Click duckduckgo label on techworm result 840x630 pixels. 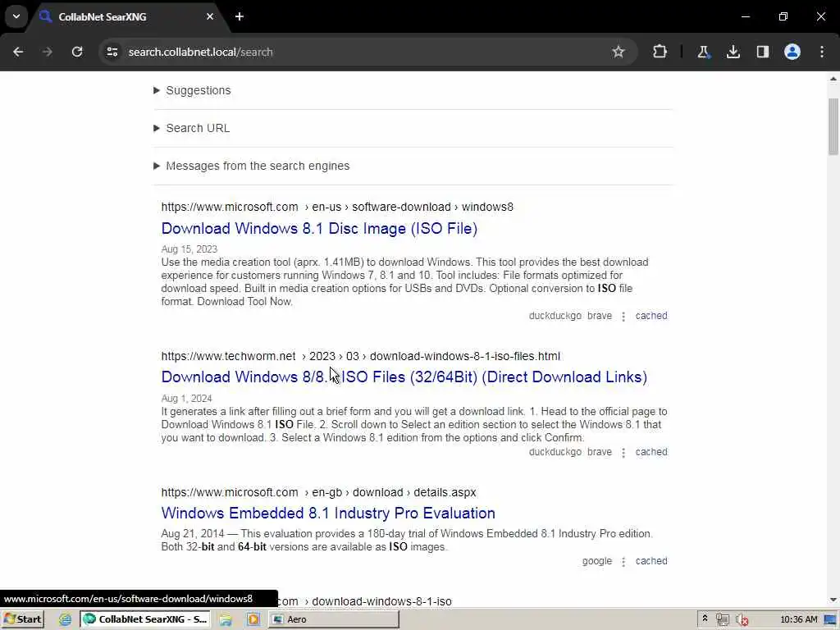click(555, 452)
